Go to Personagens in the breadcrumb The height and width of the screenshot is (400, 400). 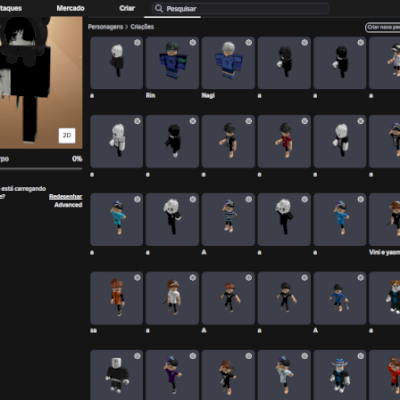[x=105, y=27]
